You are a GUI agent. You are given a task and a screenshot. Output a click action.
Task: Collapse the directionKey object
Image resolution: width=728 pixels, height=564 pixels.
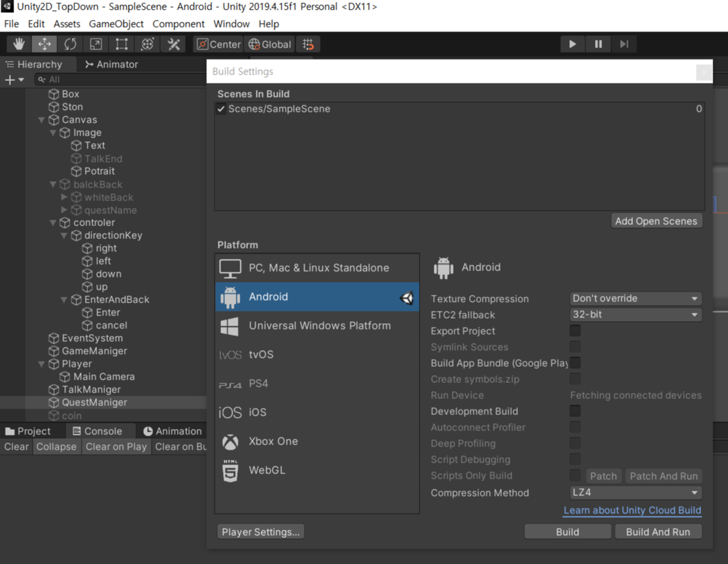click(64, 236)
